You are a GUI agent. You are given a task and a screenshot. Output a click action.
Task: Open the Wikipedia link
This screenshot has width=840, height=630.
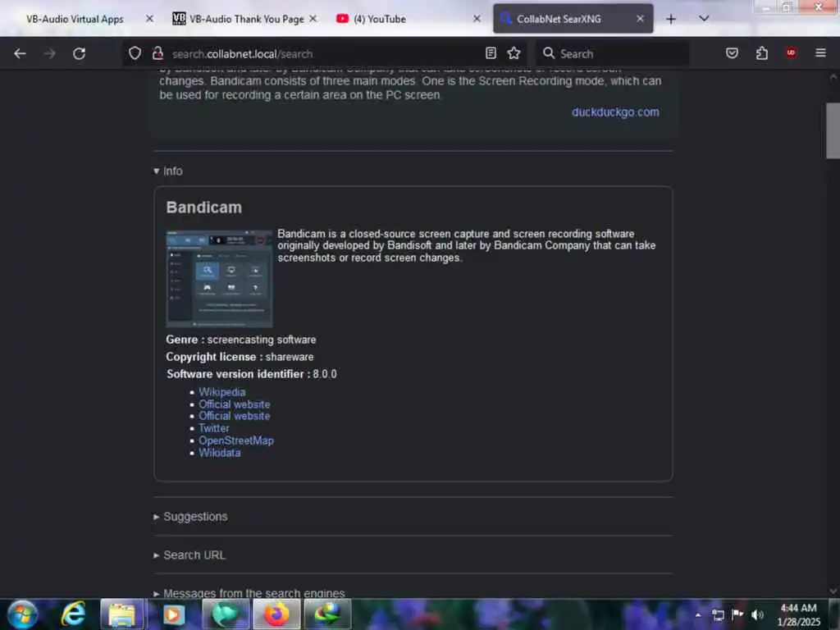pyautogui.click(x=221, y=392)
